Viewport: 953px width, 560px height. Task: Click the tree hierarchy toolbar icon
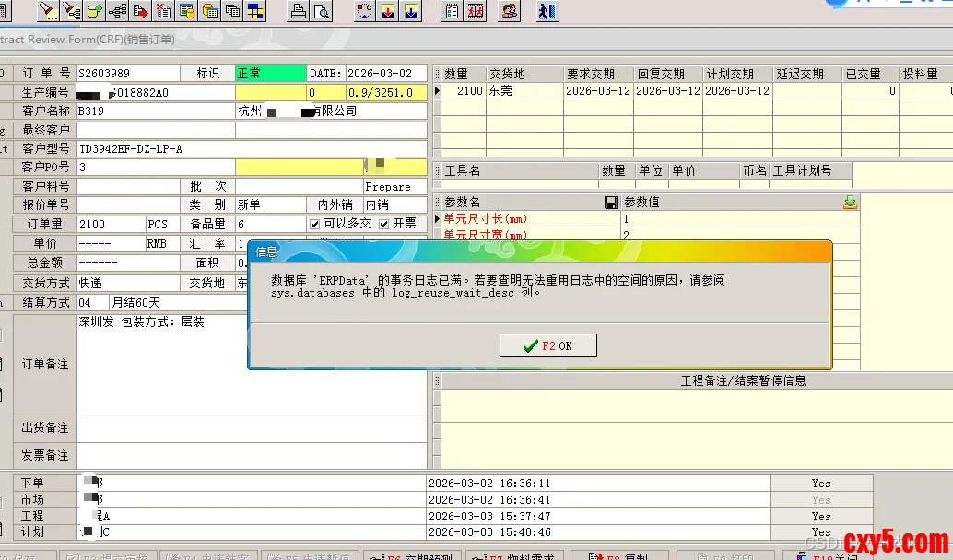click(117, 11)
